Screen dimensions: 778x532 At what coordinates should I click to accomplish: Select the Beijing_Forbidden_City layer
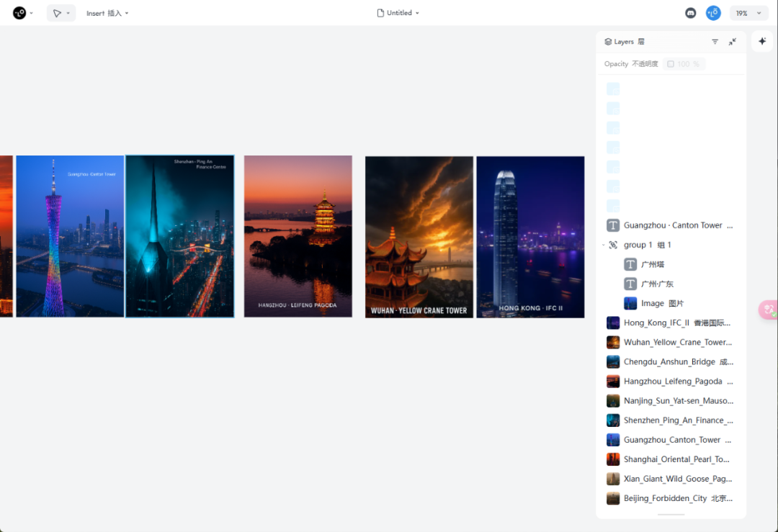tap(671, 498)
